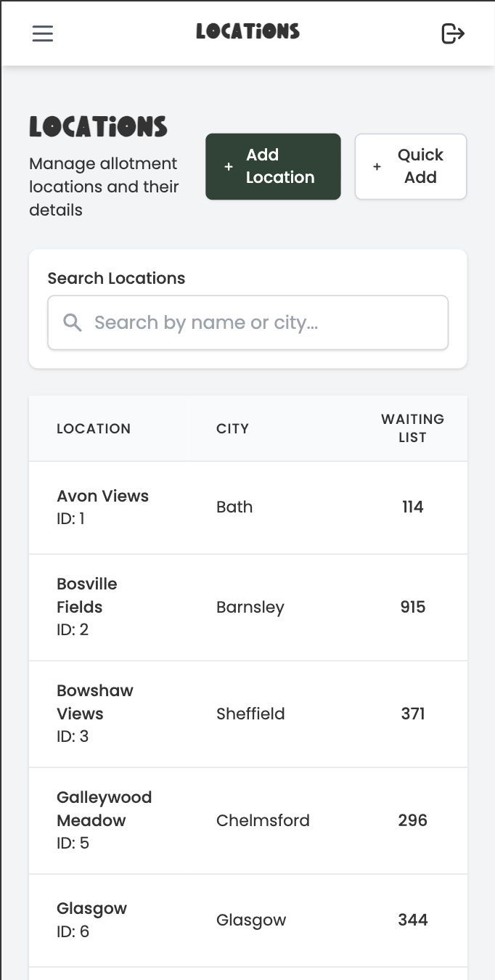Click the plus icon on Quick Add
495x980 pixels.
377,166
